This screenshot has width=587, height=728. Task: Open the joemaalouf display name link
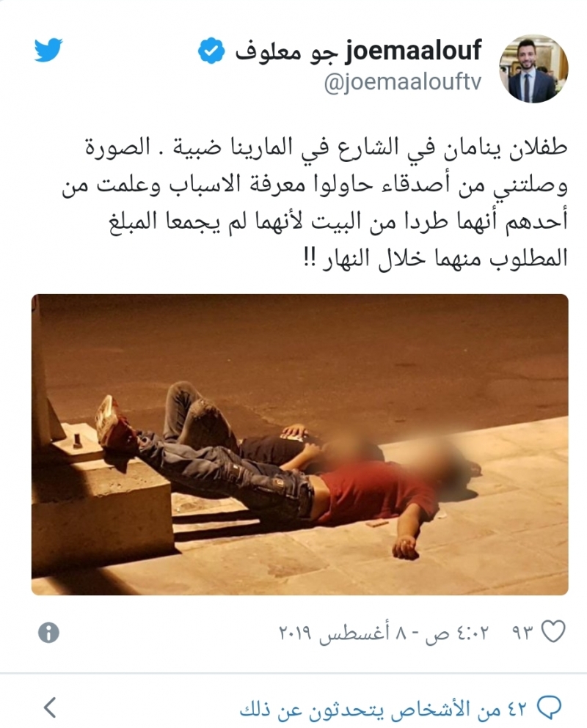click(412, 51)
